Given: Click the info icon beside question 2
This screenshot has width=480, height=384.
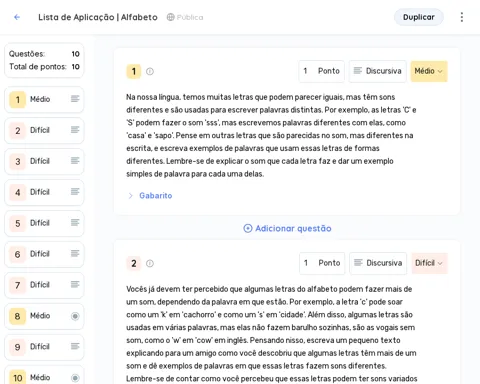Looking at the screenshot, I should [150, 263].
